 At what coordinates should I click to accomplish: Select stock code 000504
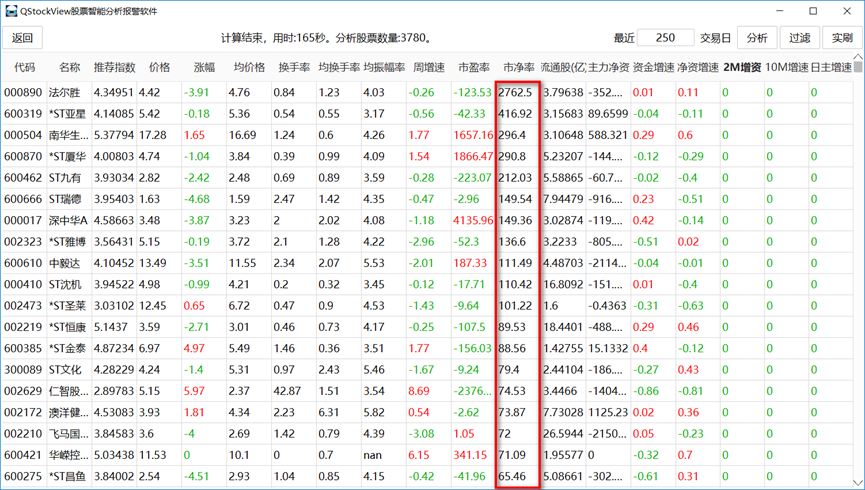click(23, 135)
